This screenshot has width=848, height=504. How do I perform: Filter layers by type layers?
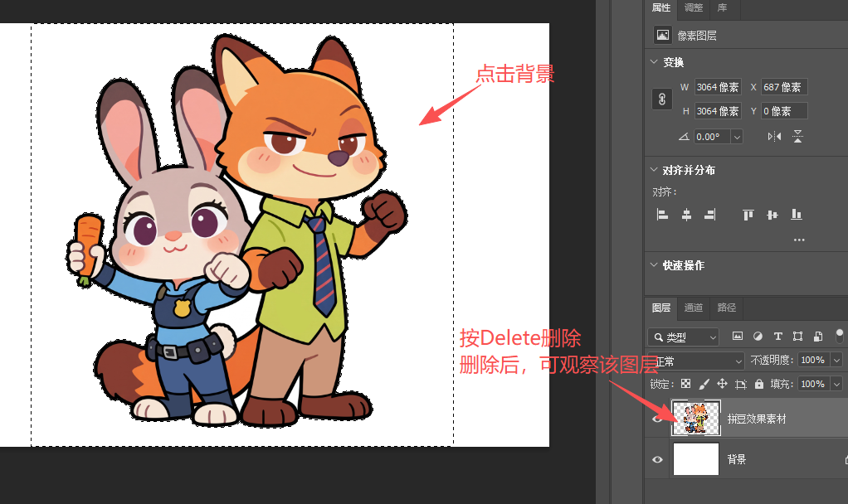pos(777,336)
